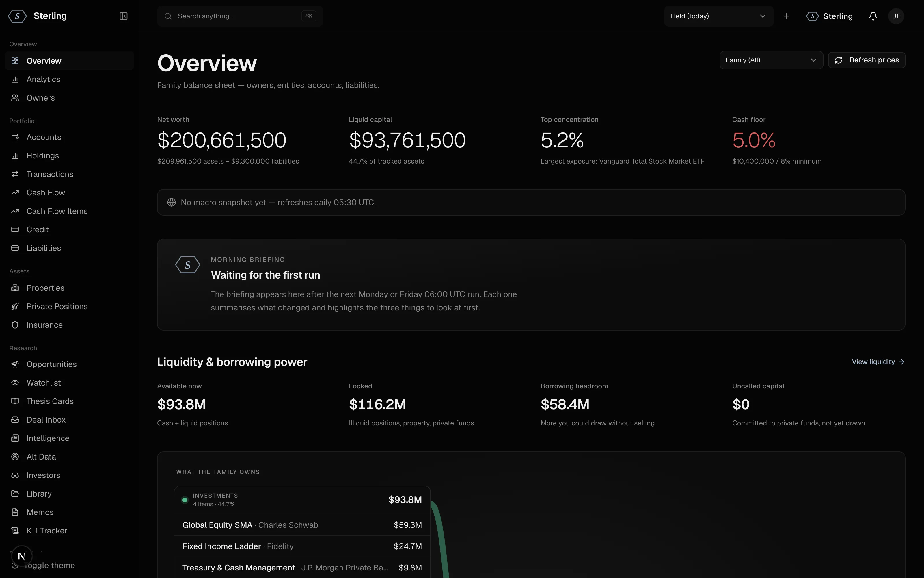Open Transactions page
This screenshot has width=924, height=578.
[69, 174]
